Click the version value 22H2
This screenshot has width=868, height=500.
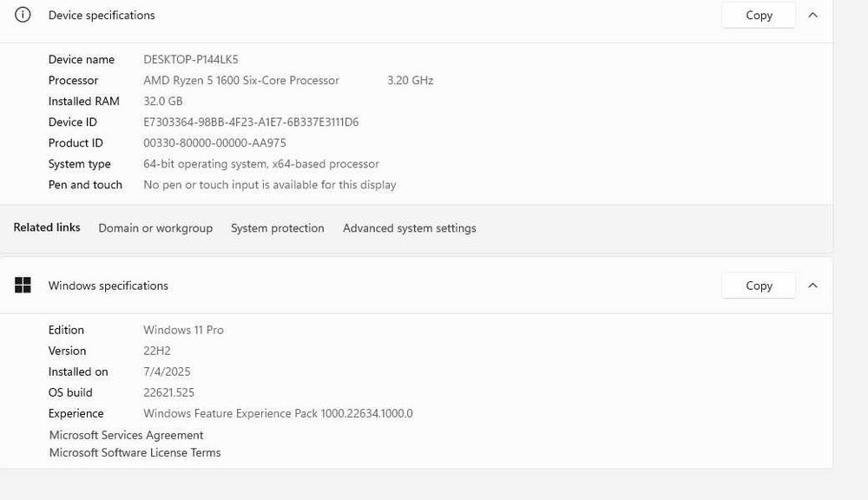click(x=157, y=351)
